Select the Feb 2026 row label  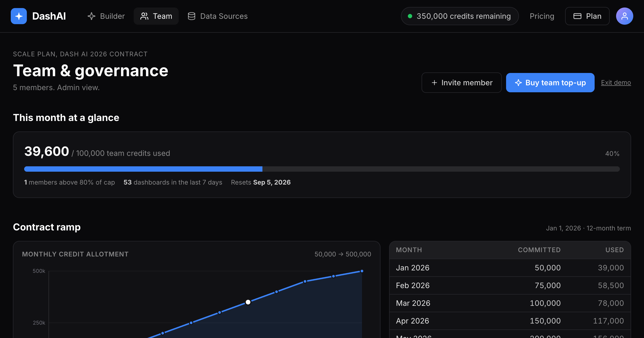[x=412, y=285]
